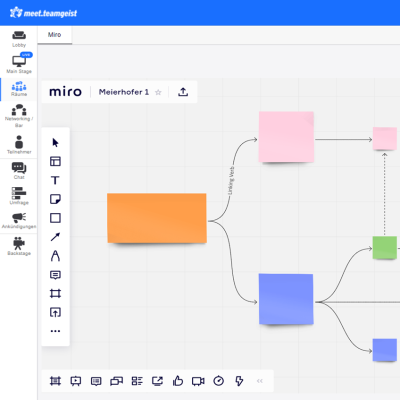Choose the connection line arrow tool
Image resolution: width=400 pixels, height=400 pixels.
tap(55, 237)
